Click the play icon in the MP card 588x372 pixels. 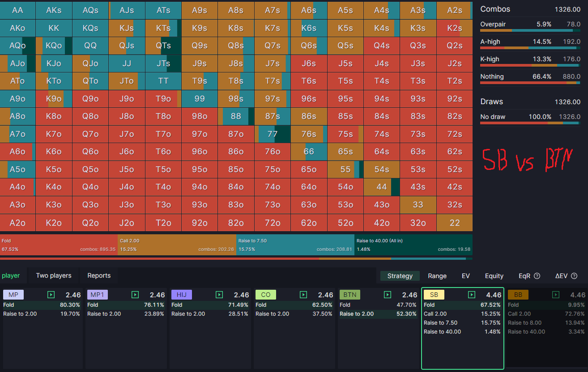point(51,295)
